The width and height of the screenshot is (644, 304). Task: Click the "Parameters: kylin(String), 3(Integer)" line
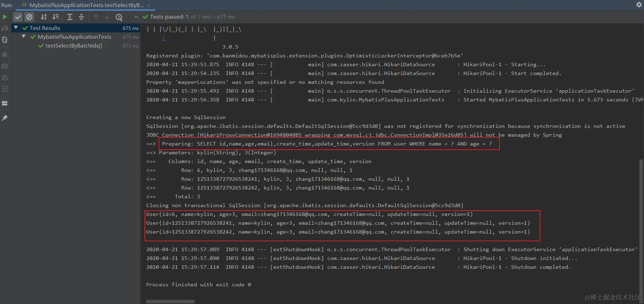click(x=217, y=153)
